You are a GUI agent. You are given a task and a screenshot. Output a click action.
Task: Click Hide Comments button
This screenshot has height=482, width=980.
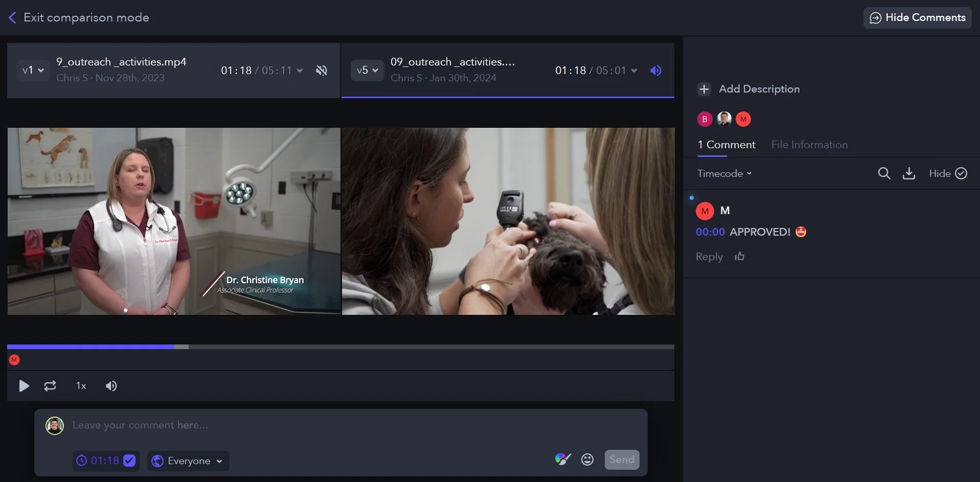[x=917, y=18]
